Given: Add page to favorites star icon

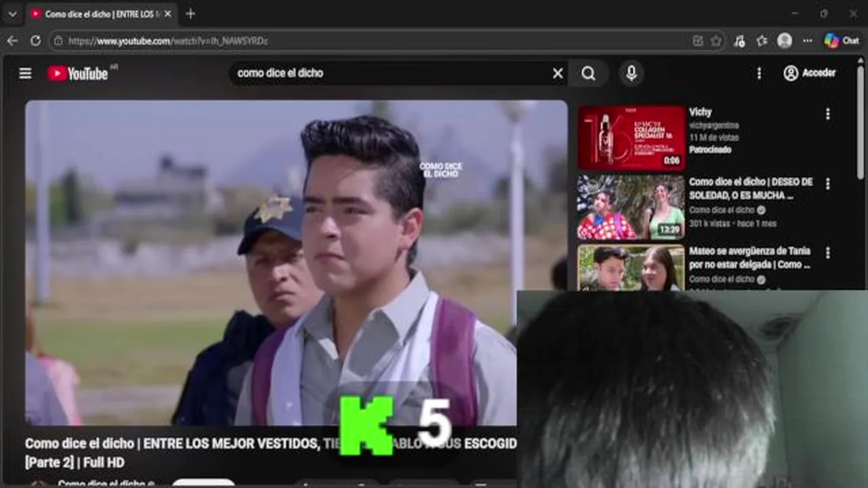Looking at the screenshot, I should 716,41.
